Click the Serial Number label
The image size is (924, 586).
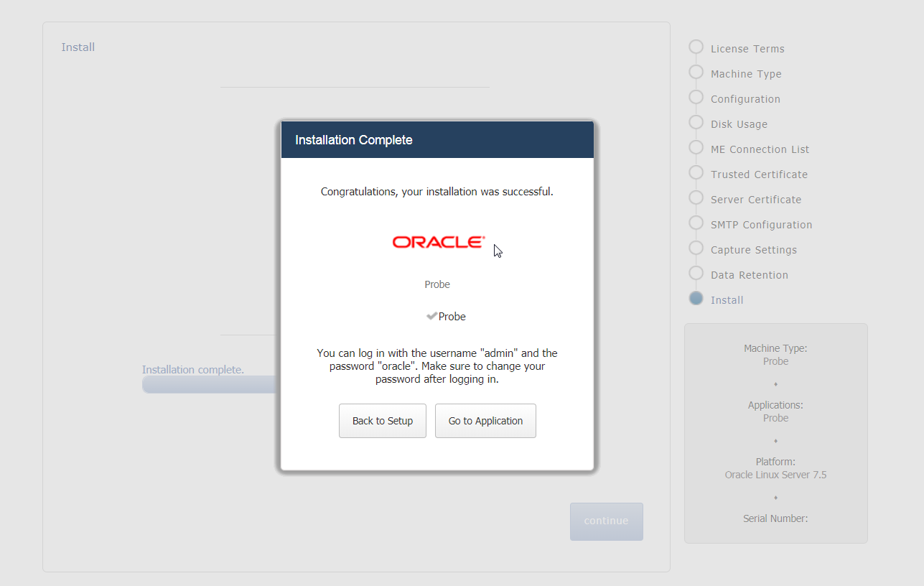775,518
